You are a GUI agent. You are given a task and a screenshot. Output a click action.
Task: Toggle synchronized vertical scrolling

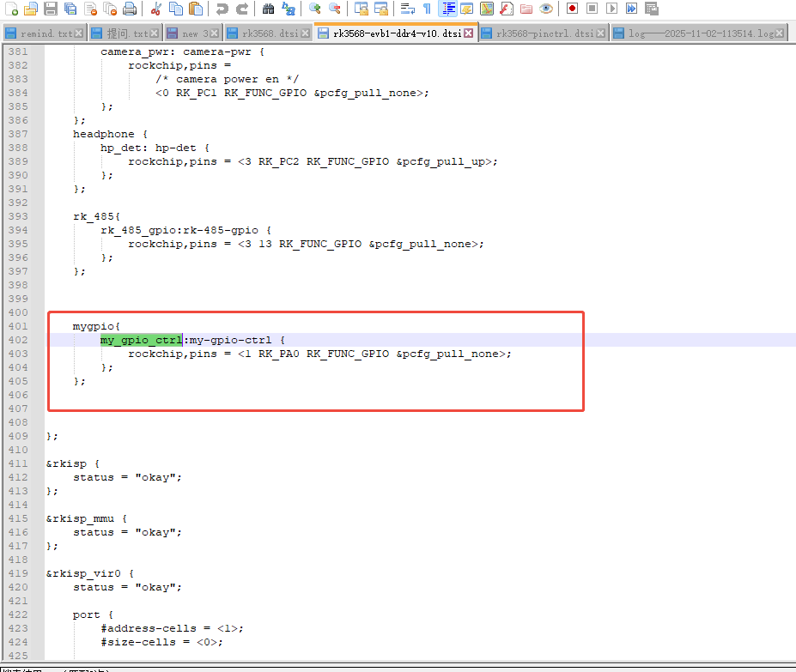click(x=361, y=9)
